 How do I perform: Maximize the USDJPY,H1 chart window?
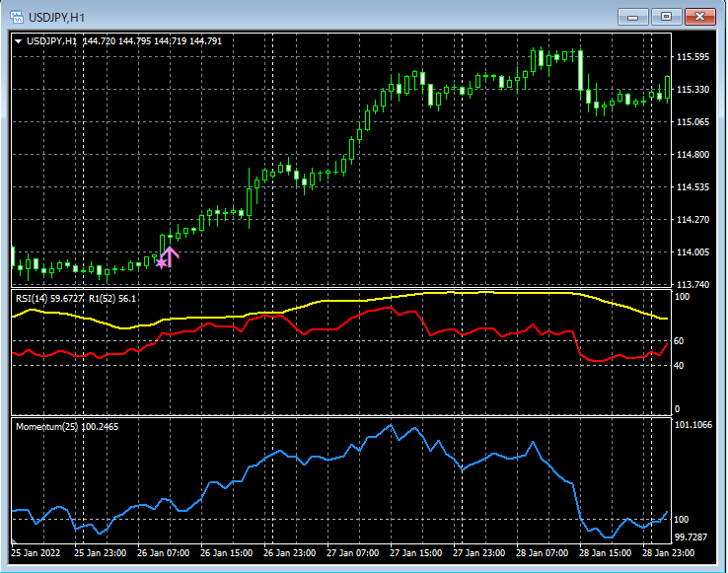pyautogui.click(x=667, y=17)
